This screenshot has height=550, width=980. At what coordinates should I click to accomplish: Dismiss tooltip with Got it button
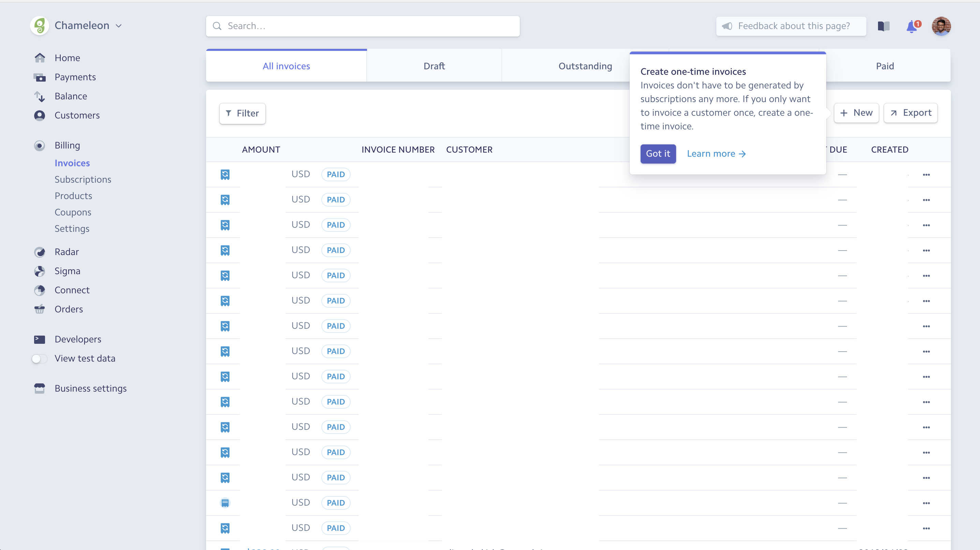point(658,154)
